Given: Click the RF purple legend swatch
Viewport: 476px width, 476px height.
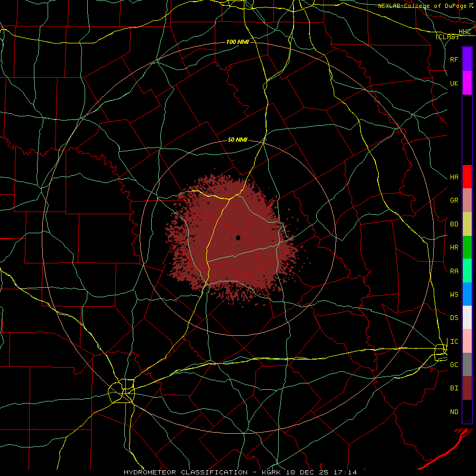Looking at the screenshot, I should point(467,59).
